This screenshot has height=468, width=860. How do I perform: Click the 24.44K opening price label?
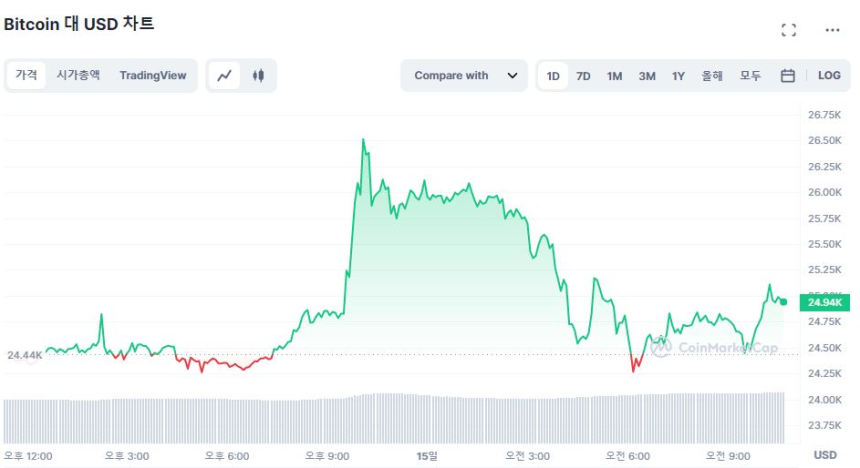(24, 355)
